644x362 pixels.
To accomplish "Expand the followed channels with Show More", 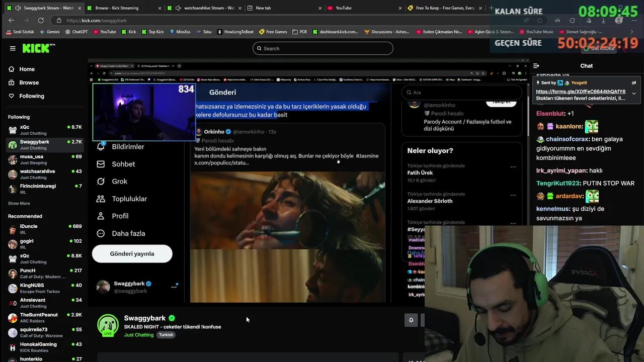I will 19,204.
